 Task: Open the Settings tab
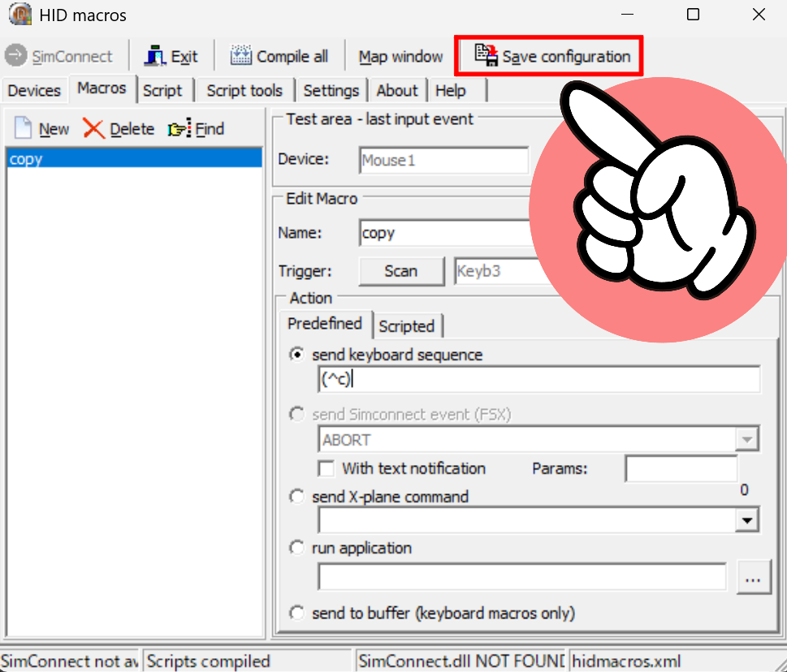click(x=331, y=90)
